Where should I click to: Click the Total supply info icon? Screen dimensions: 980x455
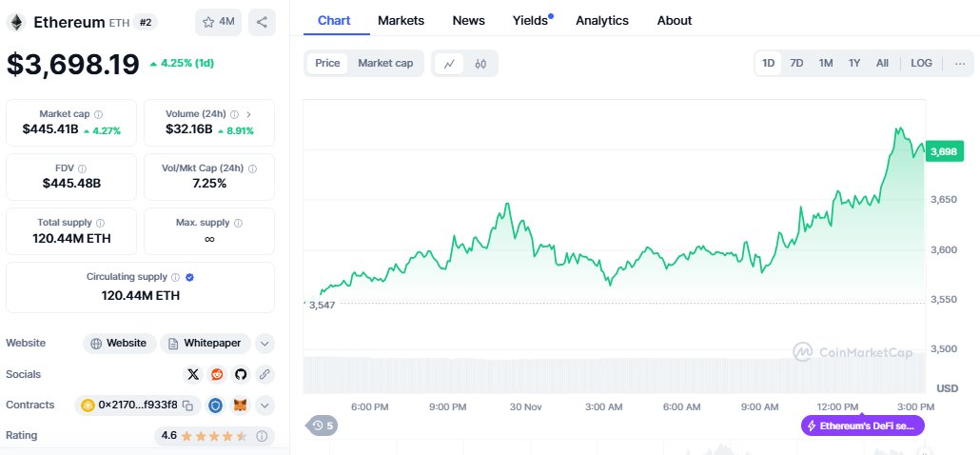pos(101,223)
